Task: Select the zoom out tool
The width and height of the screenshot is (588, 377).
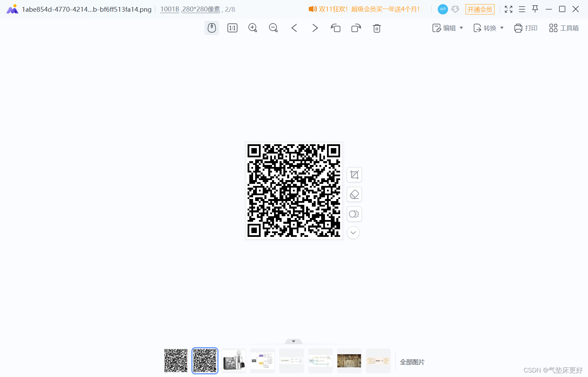Action: (273, 28)
